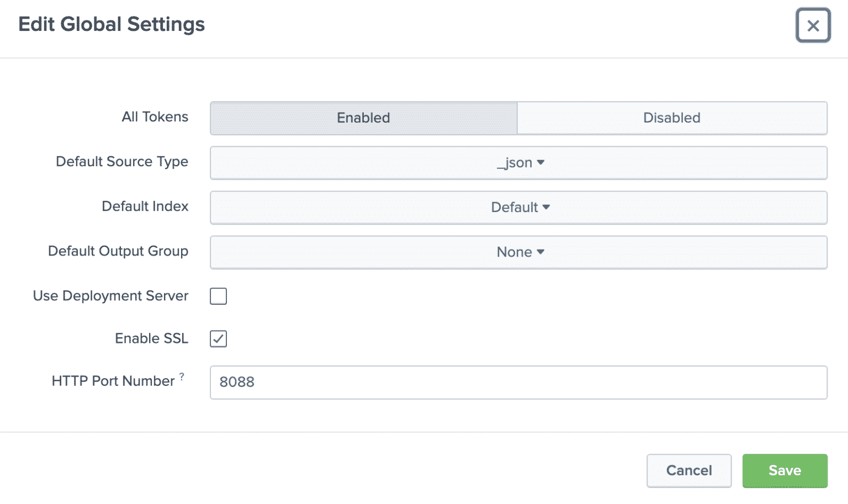Click the Edit Global Settings title
This screenshot has height=504, width=848.
[111, 24]
